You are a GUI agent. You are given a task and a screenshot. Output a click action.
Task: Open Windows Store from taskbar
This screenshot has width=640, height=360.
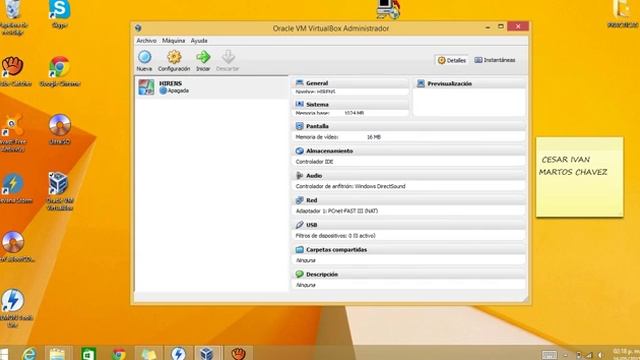[88, 353]
